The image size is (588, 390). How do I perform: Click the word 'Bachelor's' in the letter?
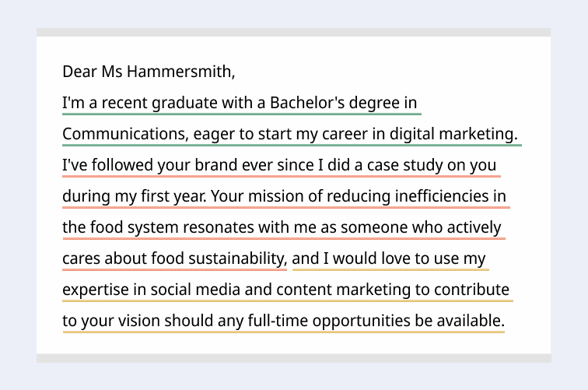[x=307, y=103]
